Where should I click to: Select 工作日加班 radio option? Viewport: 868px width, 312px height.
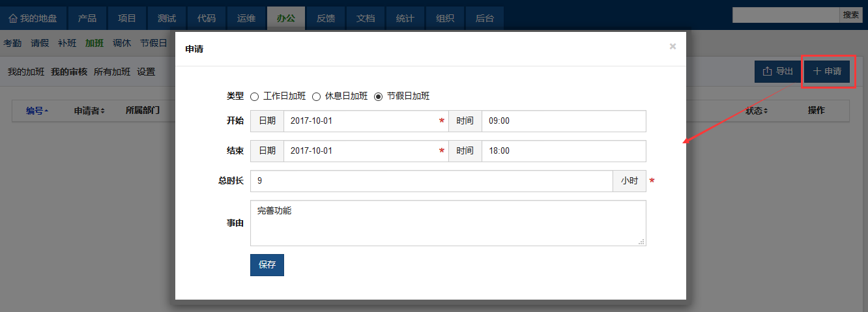tap(255, 96)
